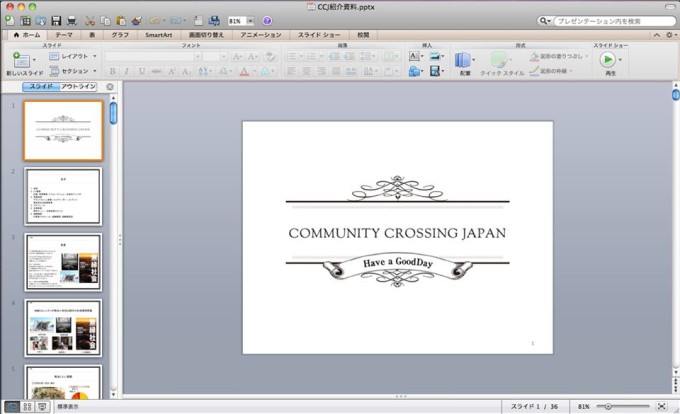680x414 pixels.
Task: Select the ホーム home tab
Action: [27, 35]
